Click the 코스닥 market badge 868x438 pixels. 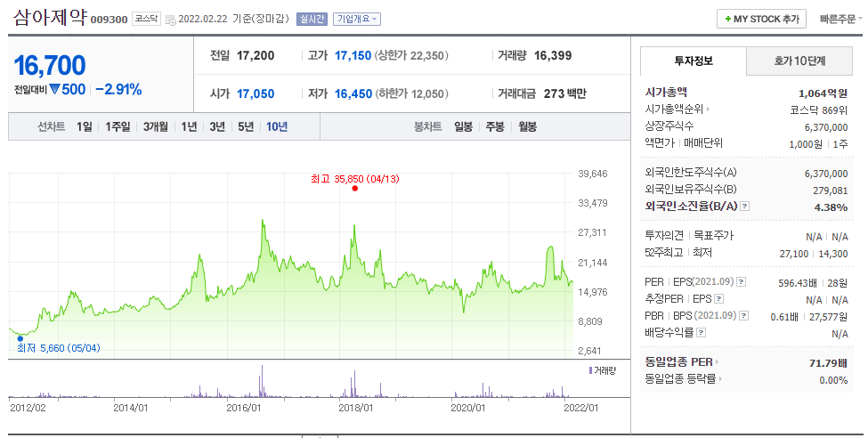point(147,19)
